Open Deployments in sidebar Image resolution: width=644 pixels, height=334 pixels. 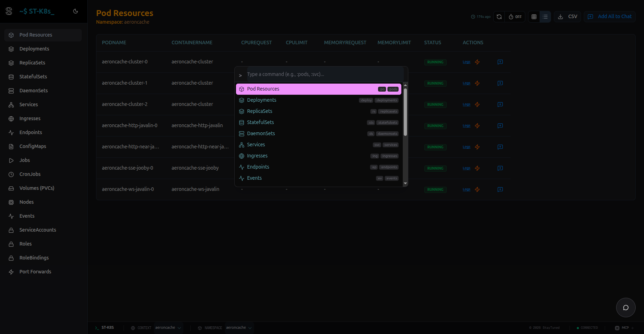(x=43, y=49)
